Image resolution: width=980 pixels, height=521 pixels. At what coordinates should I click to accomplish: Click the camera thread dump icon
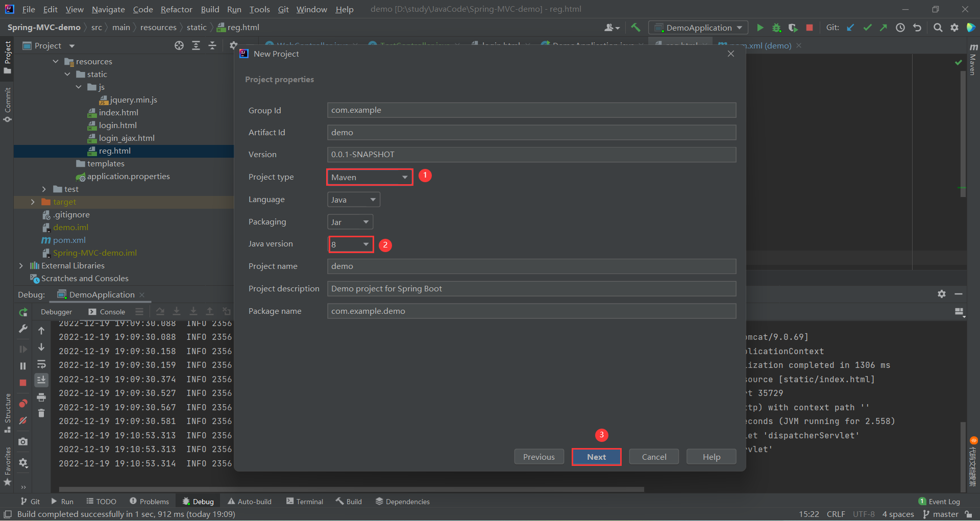click(x=23, y=441)
